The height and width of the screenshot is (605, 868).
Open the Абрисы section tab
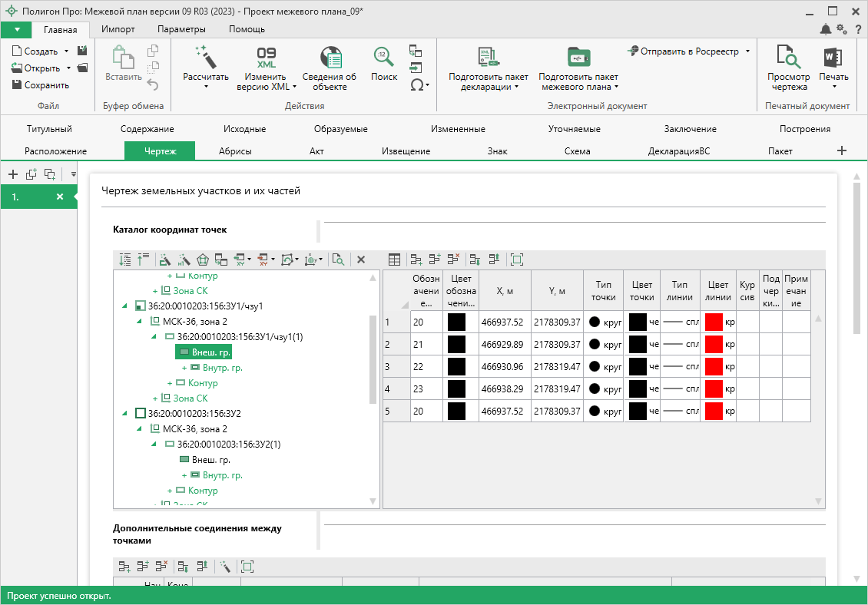click(x=235, y=151)
